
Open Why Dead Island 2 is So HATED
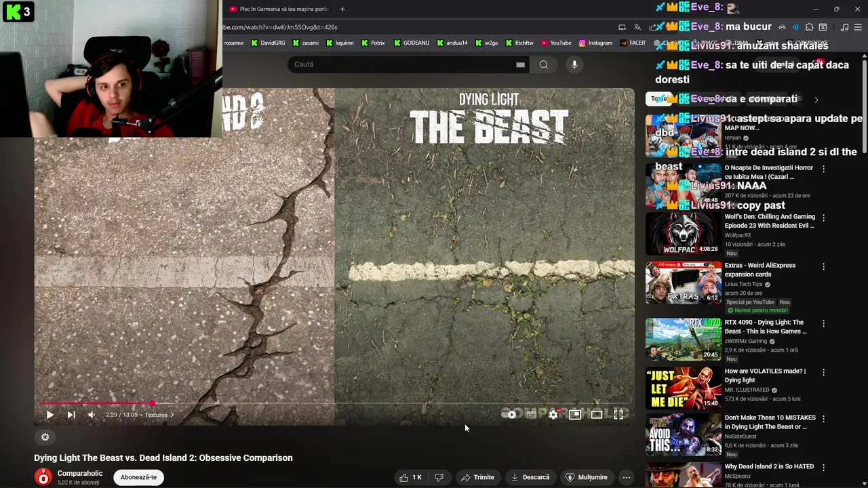pyautogui.click(x=769, y=466)
